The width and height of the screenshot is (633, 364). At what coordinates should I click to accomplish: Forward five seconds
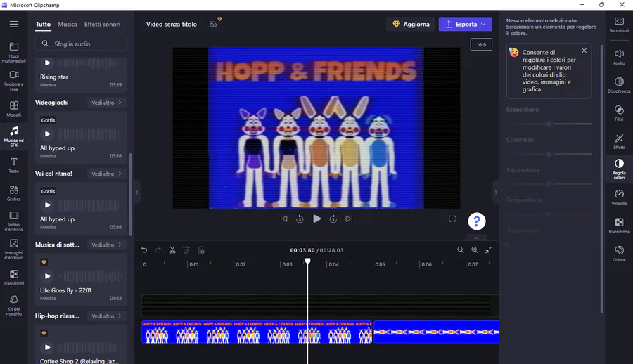click(x=333, y=219)
